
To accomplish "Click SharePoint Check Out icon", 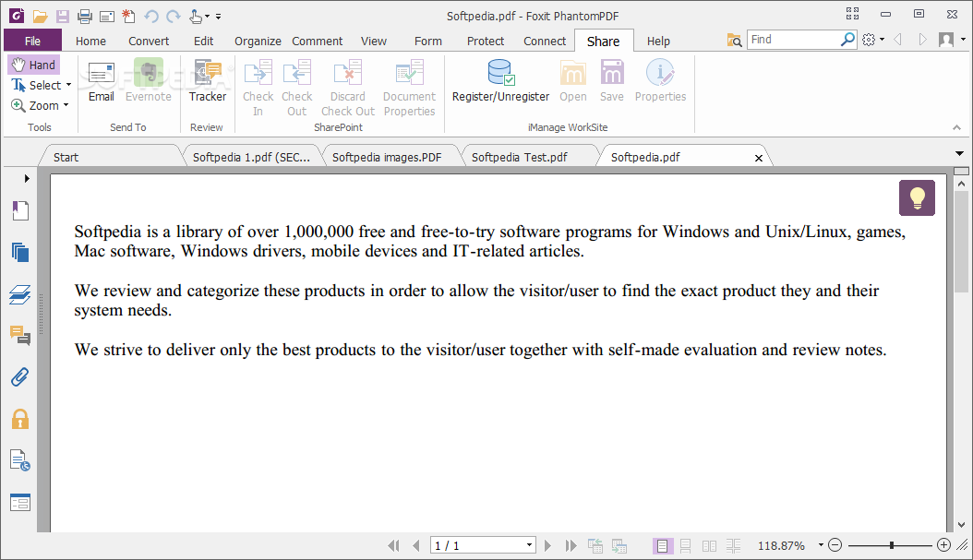I will coord(296,88).
